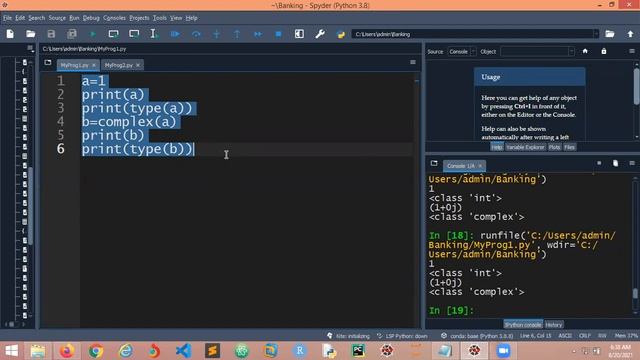Image resolution: width=640 pixels, height=360 pixels.
Task: Open the Edit menu
Action: [x=20, y=18]
